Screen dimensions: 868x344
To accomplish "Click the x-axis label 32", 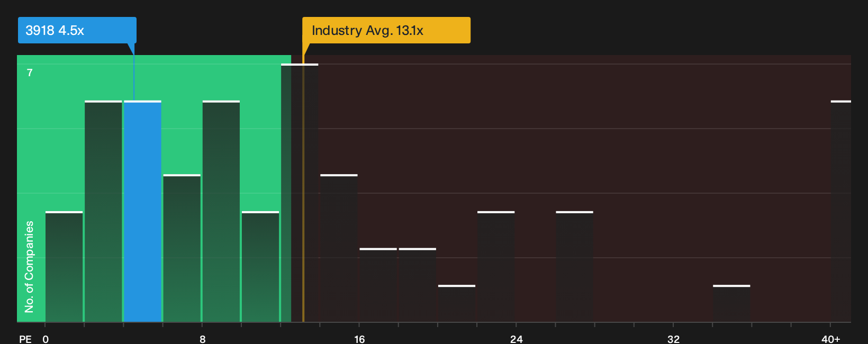I will coord(673,339).
